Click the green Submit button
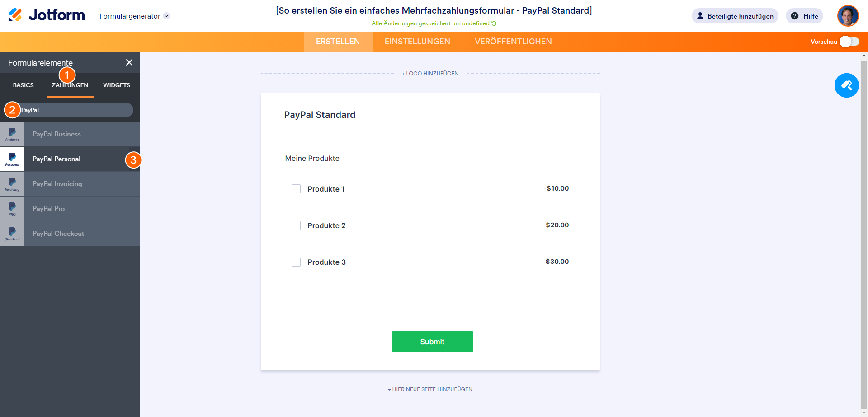This screenshot has width=868, height=417. (x=432, y=342)
